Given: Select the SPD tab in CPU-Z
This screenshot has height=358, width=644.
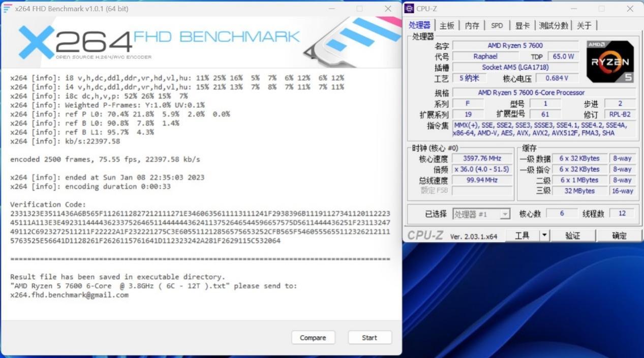Looking at the screenshot, I should tap(497, 25).
